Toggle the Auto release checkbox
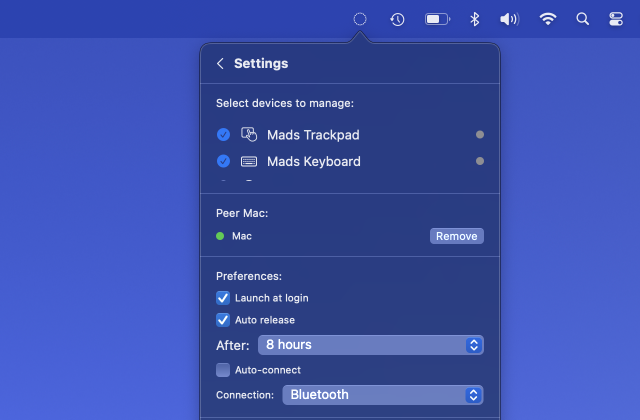Screen dimensions: 640x420 coord(223,320)
